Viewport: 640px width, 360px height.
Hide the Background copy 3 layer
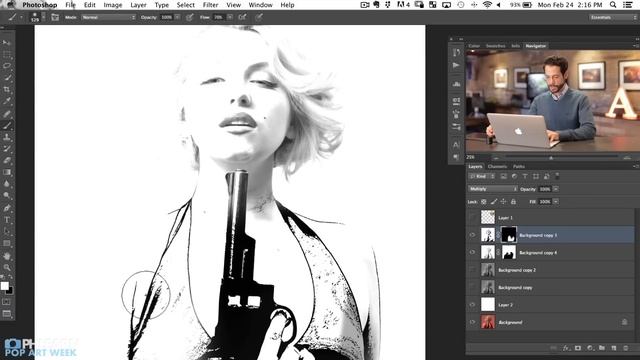[x=473, y=235]
